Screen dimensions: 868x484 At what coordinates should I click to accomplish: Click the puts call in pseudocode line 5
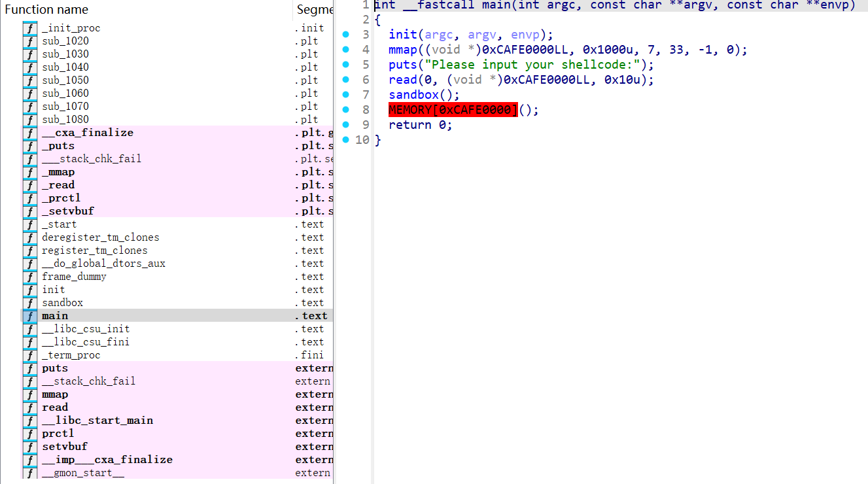tap(403, 64)
